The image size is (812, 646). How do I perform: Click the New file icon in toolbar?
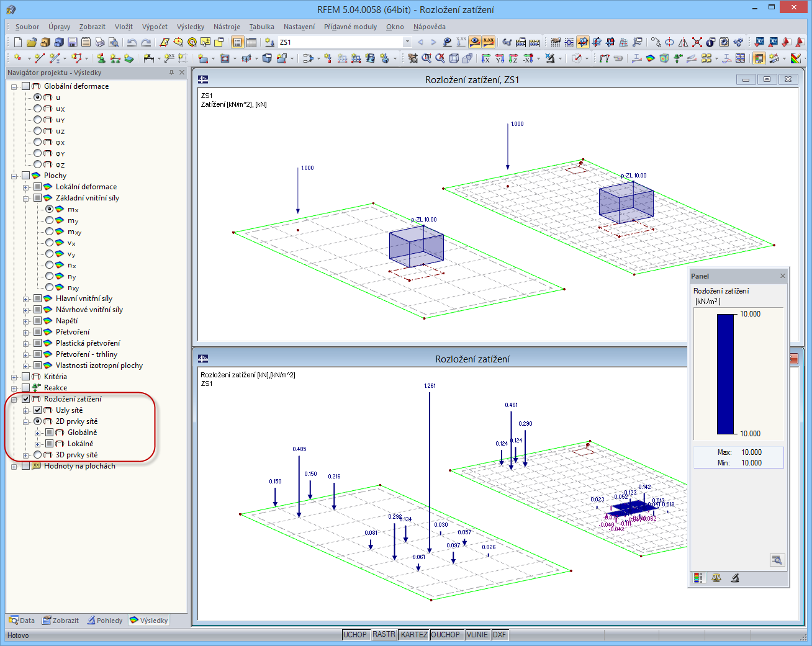pyautogui.click(x=17, y=42)
